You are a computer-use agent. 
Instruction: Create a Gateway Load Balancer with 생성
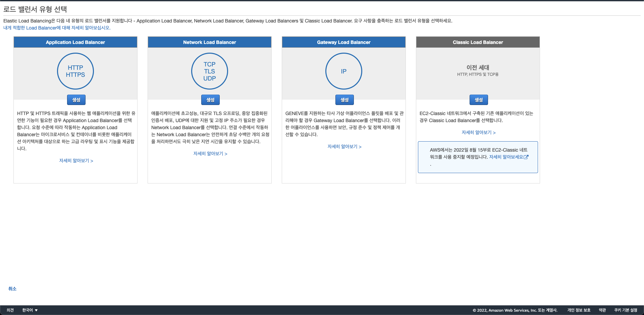tap(344, 100)
